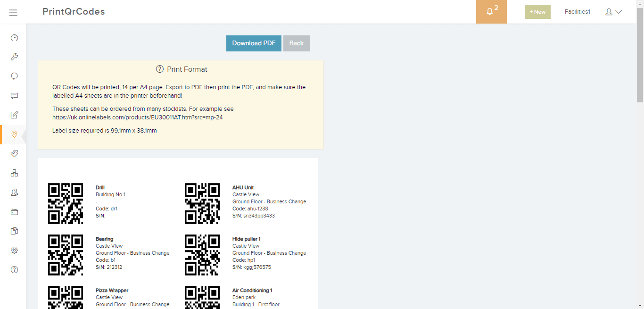The image size is (644, 309).
Task: Open the user account dropdown
Action: click(x=613, y=12)
